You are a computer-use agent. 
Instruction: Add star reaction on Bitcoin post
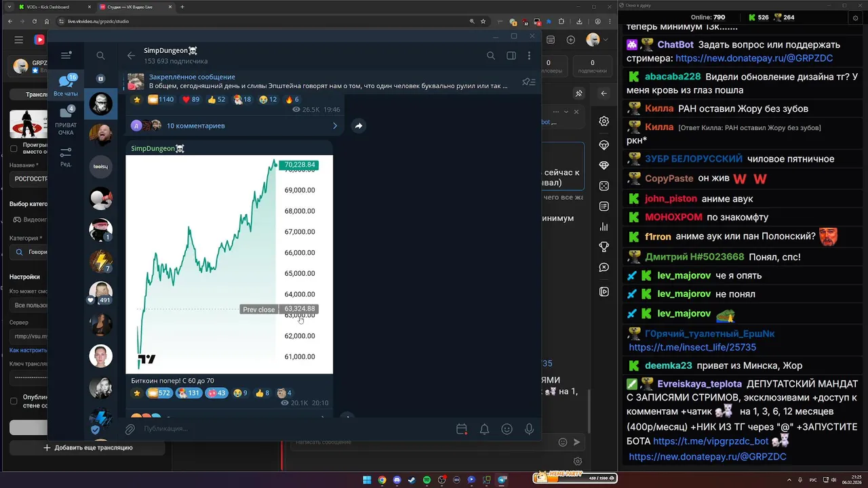137,393
